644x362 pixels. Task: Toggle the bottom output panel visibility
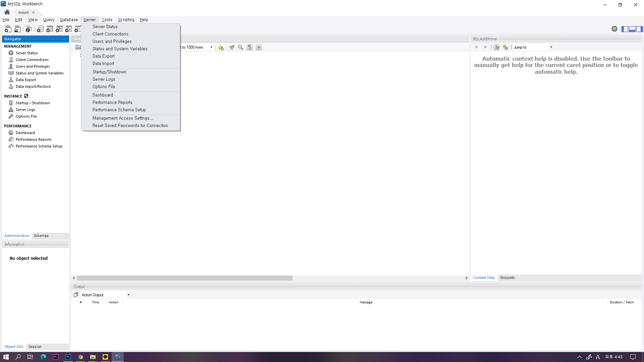632,29
